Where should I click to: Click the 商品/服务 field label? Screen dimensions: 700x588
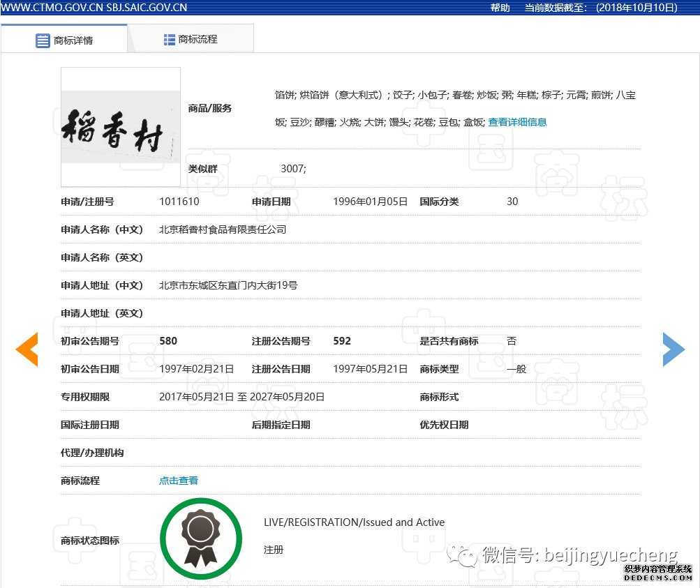[x=210, y=108]
